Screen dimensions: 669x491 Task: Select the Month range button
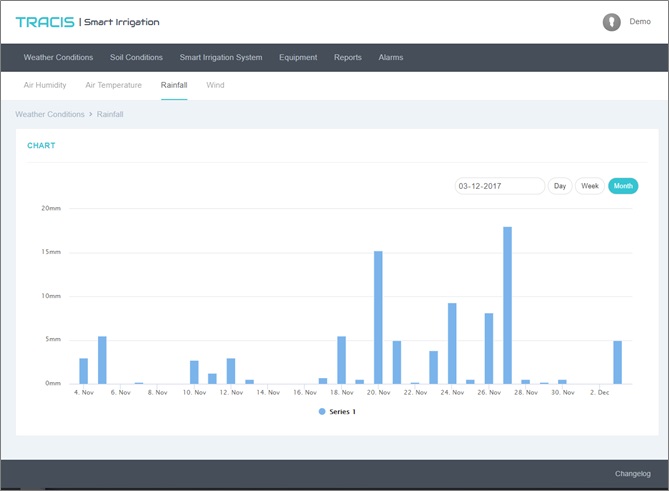click(x=623, y=186)
